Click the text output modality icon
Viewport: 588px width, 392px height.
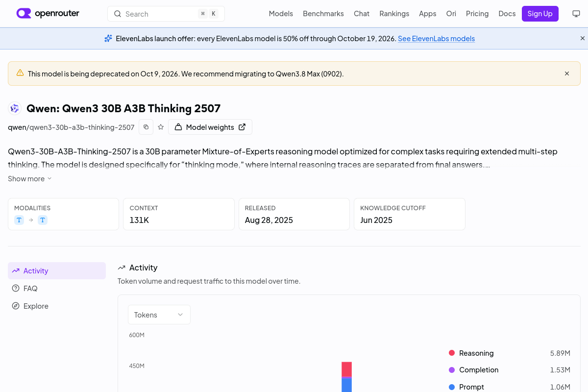coord(43,220)
